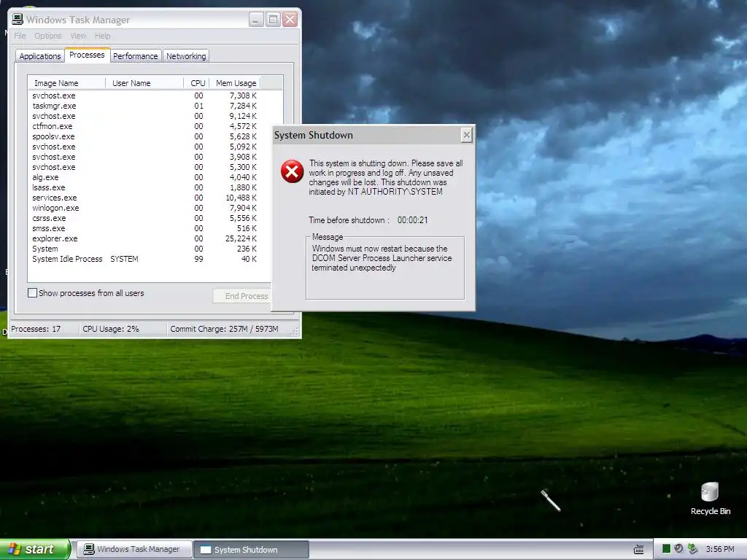Select the System Idle Process row
The height and width of the screenshot is (560, 747).
[x=144, y=259]
